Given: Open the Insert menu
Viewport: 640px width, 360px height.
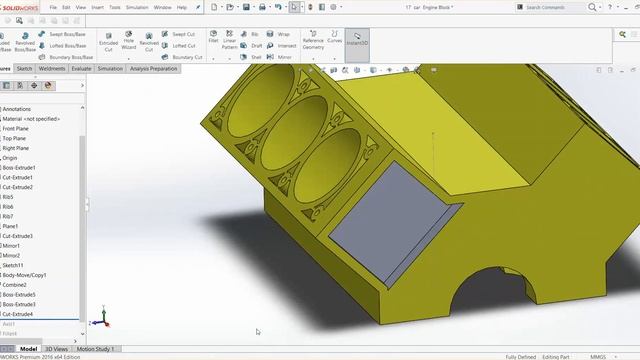Looking at the screenshot, I should (x=97, y=7).
